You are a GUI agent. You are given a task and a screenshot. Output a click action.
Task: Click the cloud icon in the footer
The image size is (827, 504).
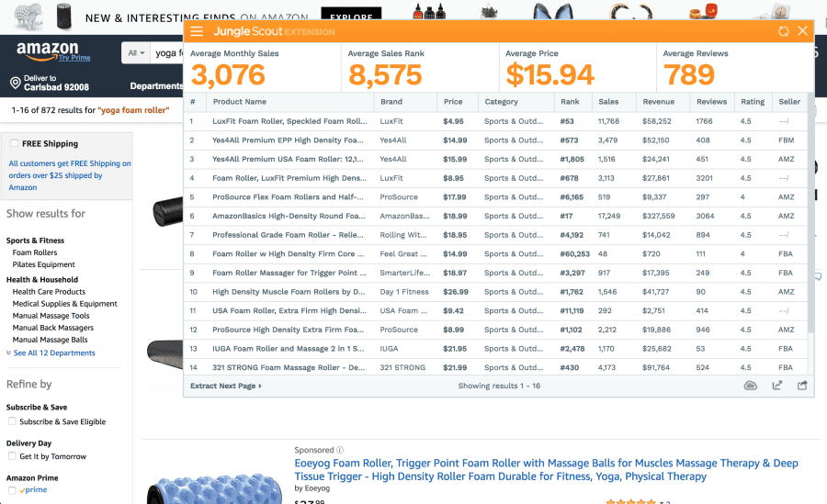pos(751,386)
